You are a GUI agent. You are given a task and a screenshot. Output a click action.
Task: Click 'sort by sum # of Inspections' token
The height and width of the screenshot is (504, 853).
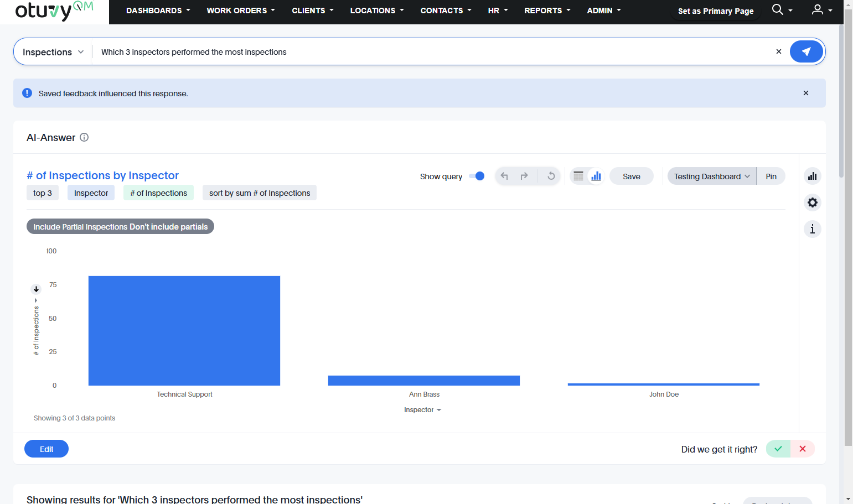click(x=260, y=193)
